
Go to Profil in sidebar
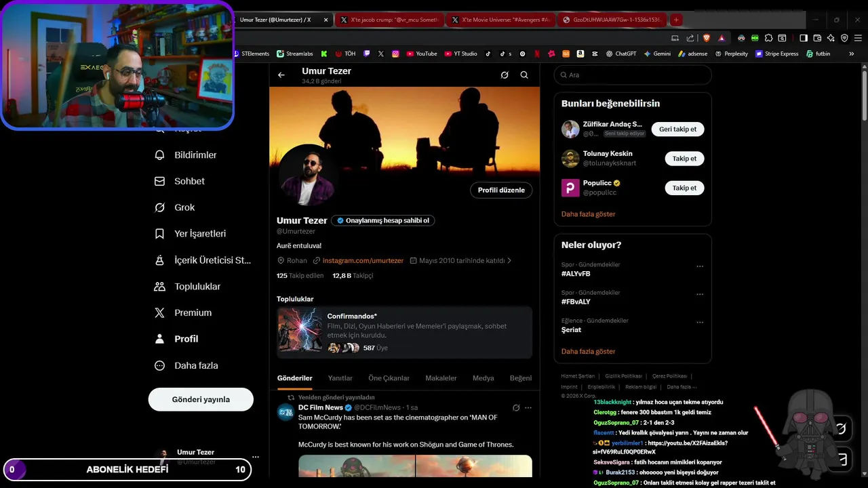[x=176, y=339]
